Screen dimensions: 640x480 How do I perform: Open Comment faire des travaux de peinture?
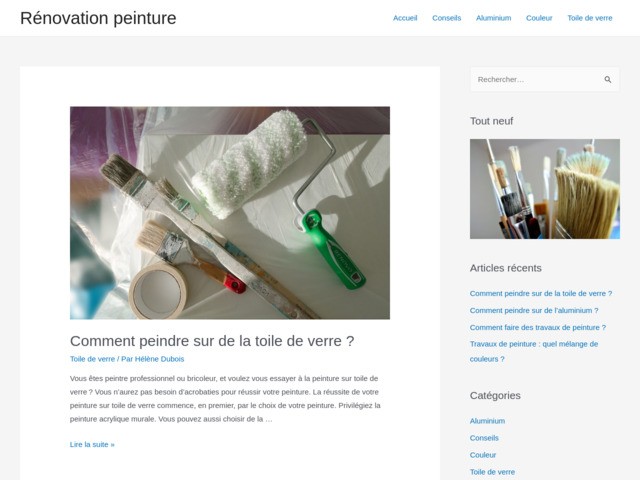tap(538, 327)
